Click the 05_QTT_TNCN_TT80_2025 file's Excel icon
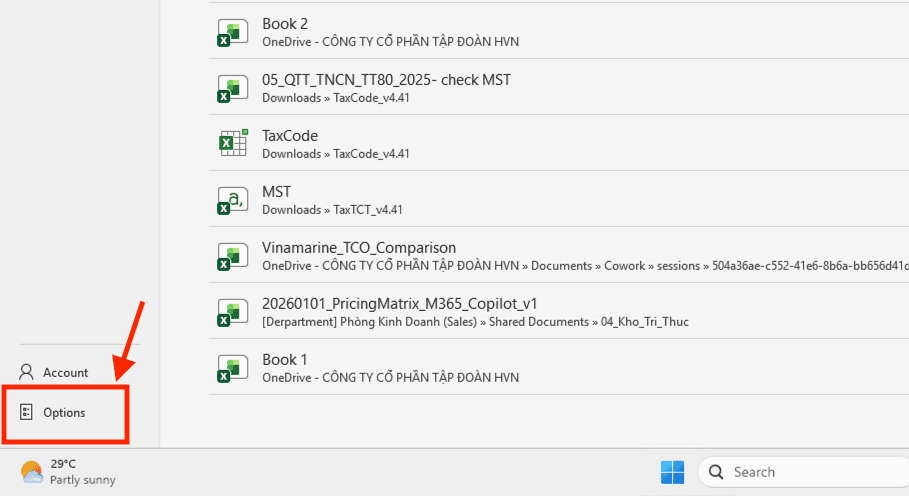This screenshot has width=909, height=496. 232,89
